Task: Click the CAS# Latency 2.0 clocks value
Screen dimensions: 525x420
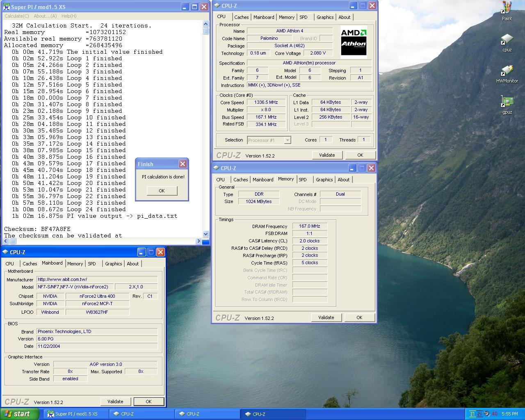Action: [310, 241]
